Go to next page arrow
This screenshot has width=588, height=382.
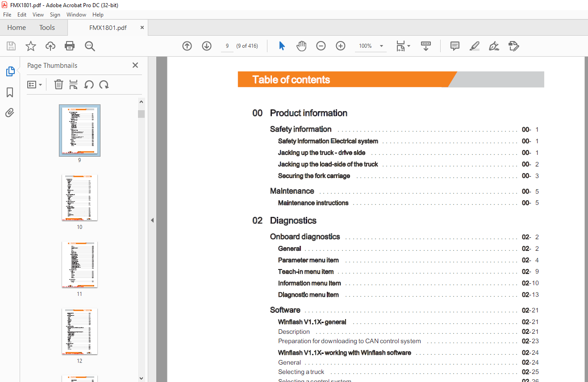pos(207,46)
